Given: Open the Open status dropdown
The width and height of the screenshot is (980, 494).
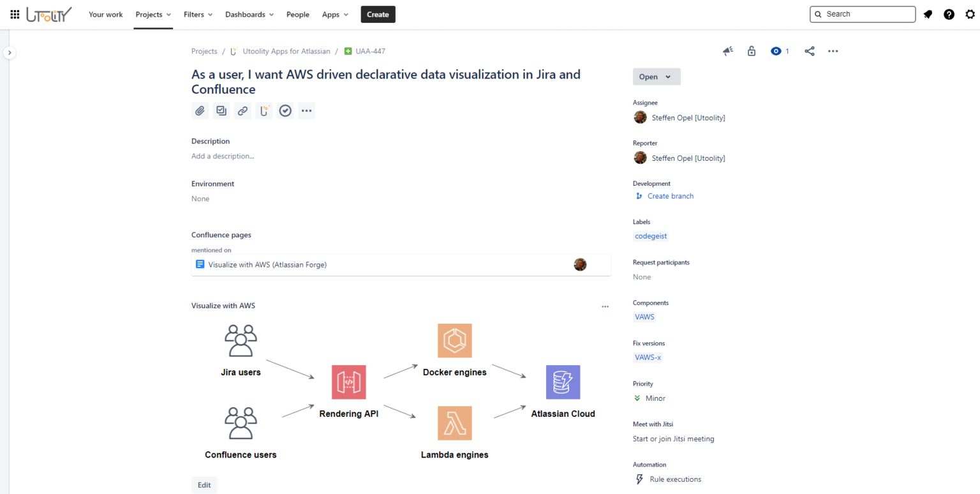Looking at the screenshot, I should coord(657,76).
